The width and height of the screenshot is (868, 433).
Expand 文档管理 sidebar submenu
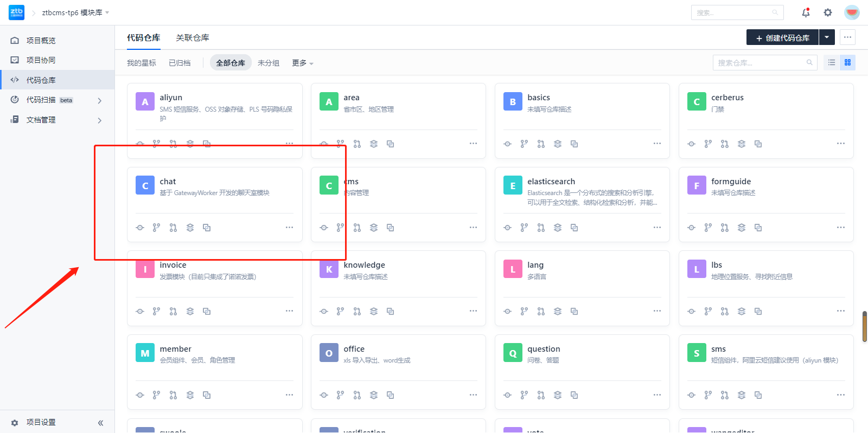point(99,120)
